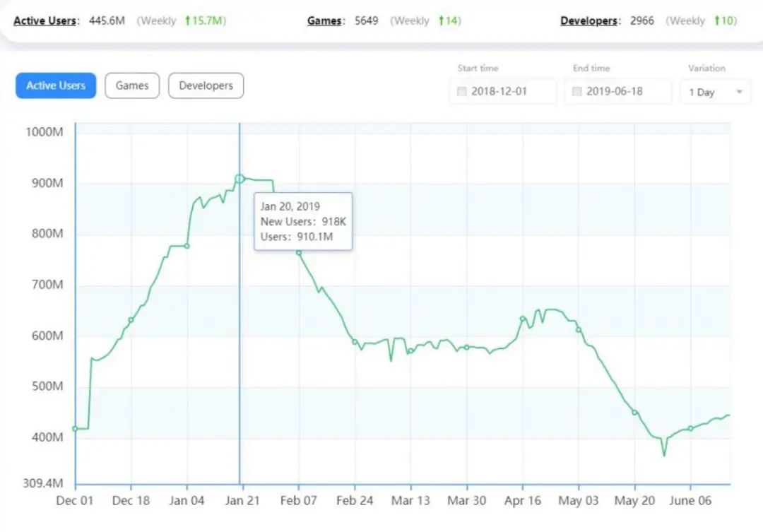Viewport: 763px width, 532px height.
Task: Click the green weekly arrow beside 14
Action: (442, 20)
